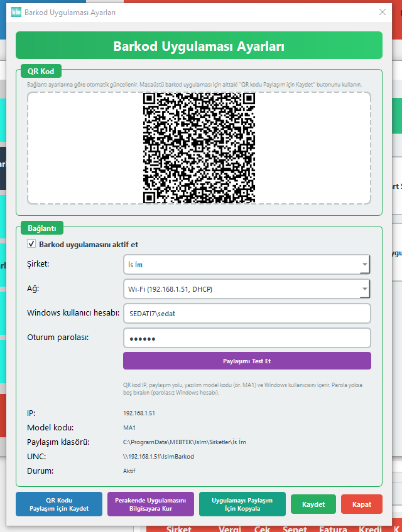
Task: Close the Barkod Uygulaması Ayarları window
Action: click(383, 12)
